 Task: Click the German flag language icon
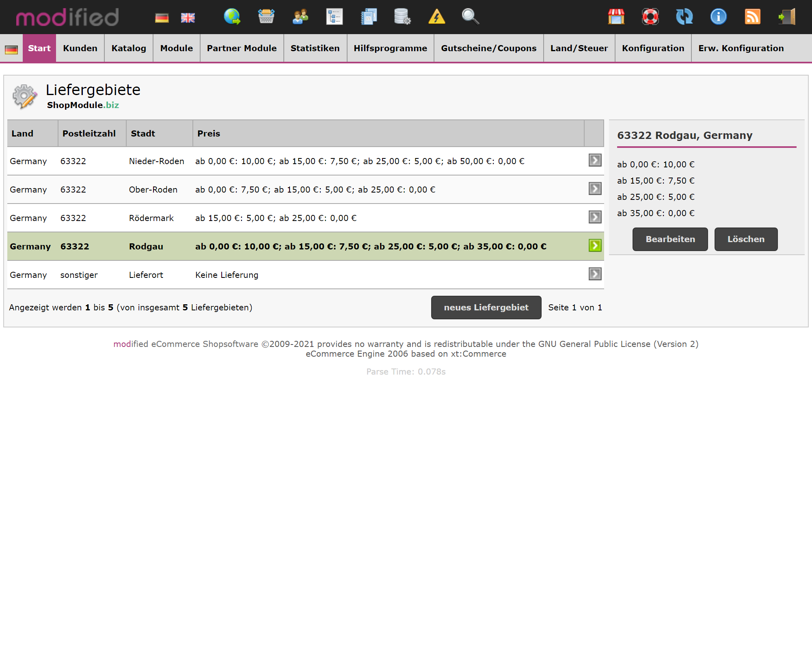coord(162,18)
